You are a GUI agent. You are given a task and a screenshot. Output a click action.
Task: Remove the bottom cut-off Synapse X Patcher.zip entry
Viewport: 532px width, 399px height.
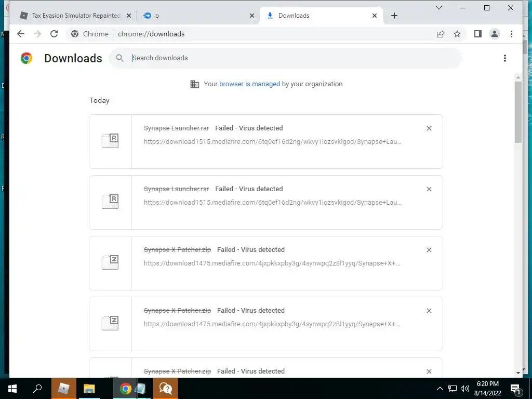429,371
